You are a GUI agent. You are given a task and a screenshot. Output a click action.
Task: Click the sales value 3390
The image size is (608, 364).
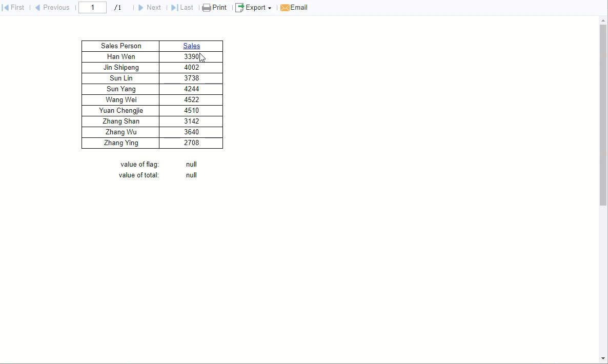[x=192, y=56]
